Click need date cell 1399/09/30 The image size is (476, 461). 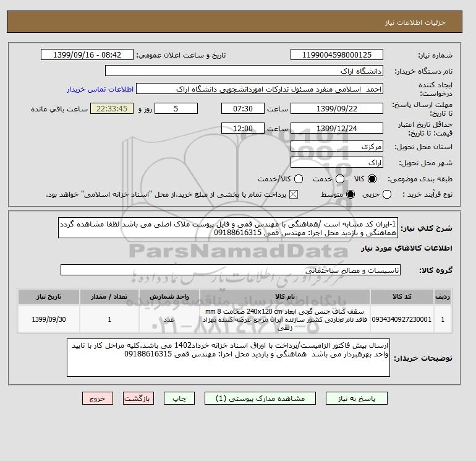tap(49, 319)
